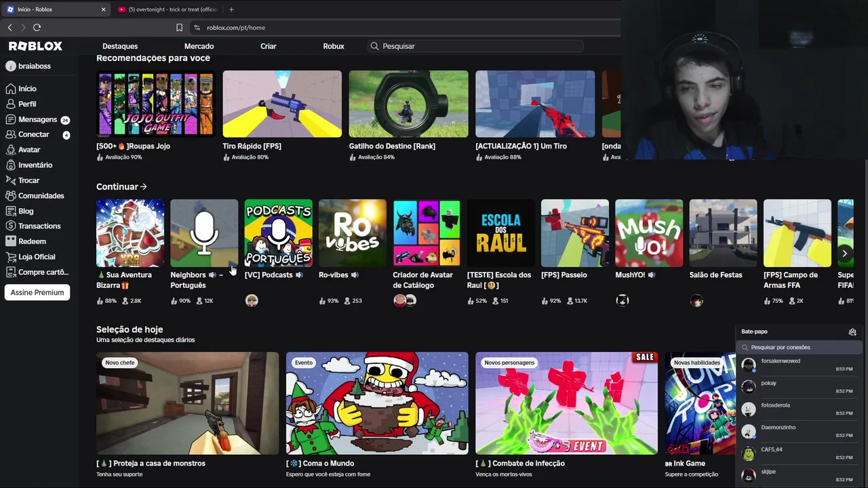Click the Roblox logo

[35, 46]
